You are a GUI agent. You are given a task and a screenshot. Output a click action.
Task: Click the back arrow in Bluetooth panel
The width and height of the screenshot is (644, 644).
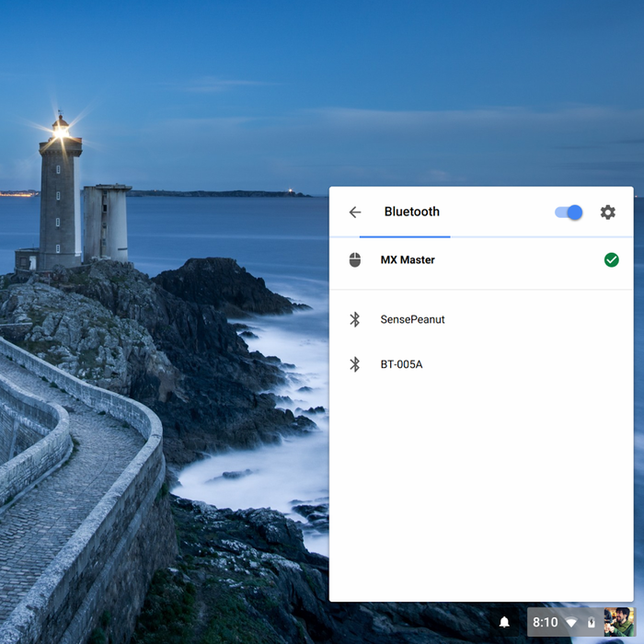click(x=355, y=213)
